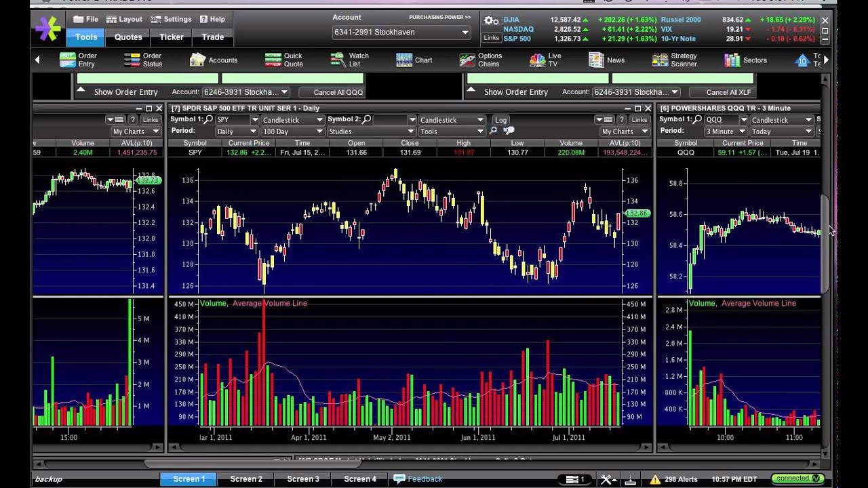Switch to Screen 3
This screenshot has height=488, width=868.
coord(303,479)
